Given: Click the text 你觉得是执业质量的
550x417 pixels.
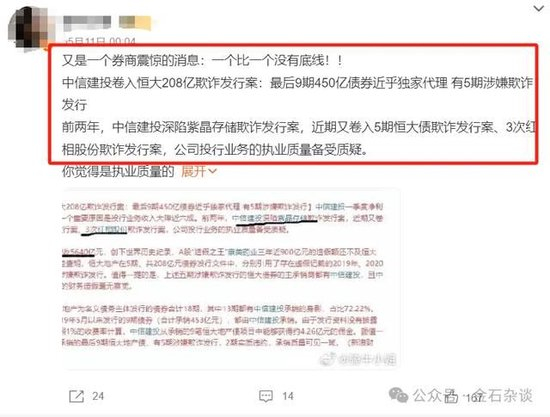Looking at the screenshot, I should pos(118,171).
